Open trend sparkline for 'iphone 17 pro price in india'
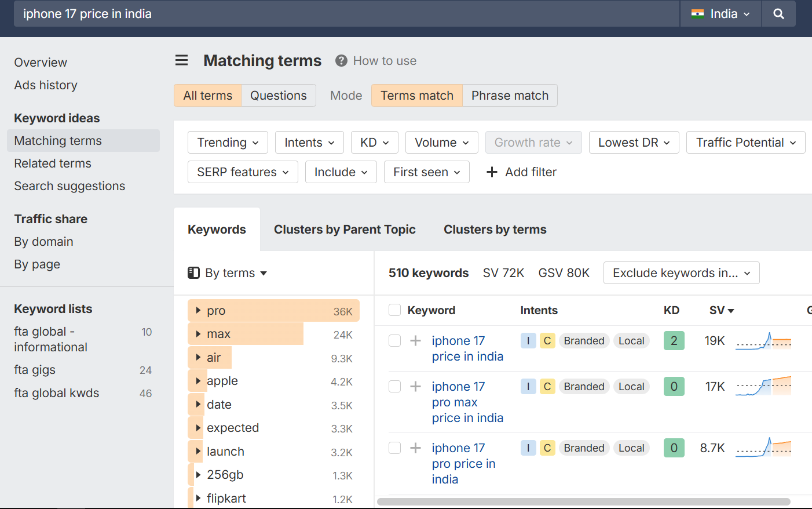 [763, 448]
